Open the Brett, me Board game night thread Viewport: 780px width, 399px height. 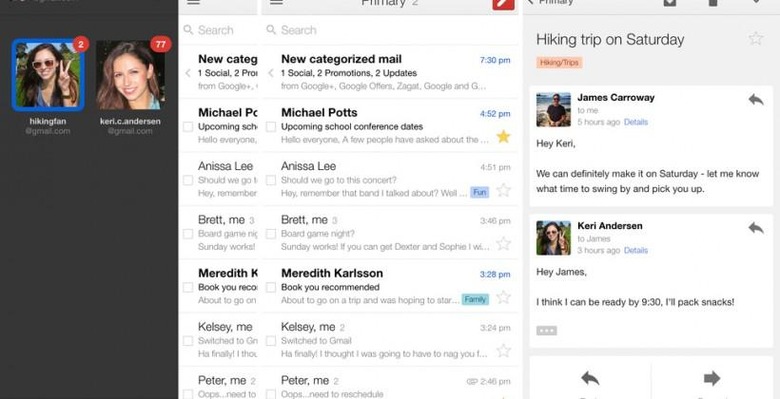point(390,232)
